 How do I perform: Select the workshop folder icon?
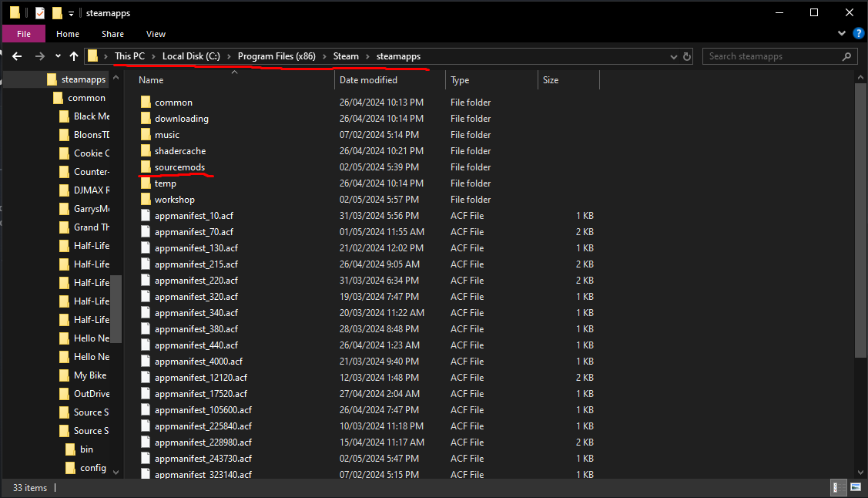pos(146,199)
